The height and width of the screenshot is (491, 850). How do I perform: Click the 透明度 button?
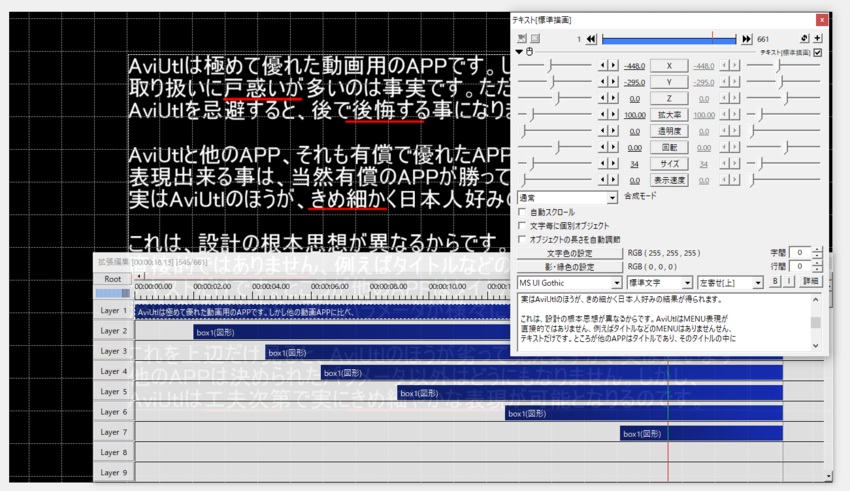[669, 131]
